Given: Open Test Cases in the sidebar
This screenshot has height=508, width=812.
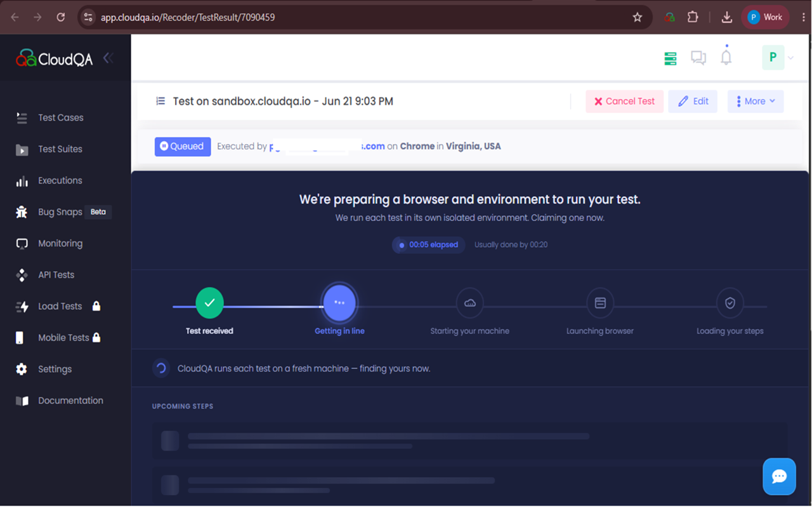Looking at the screenshot, I should [60, 117].
